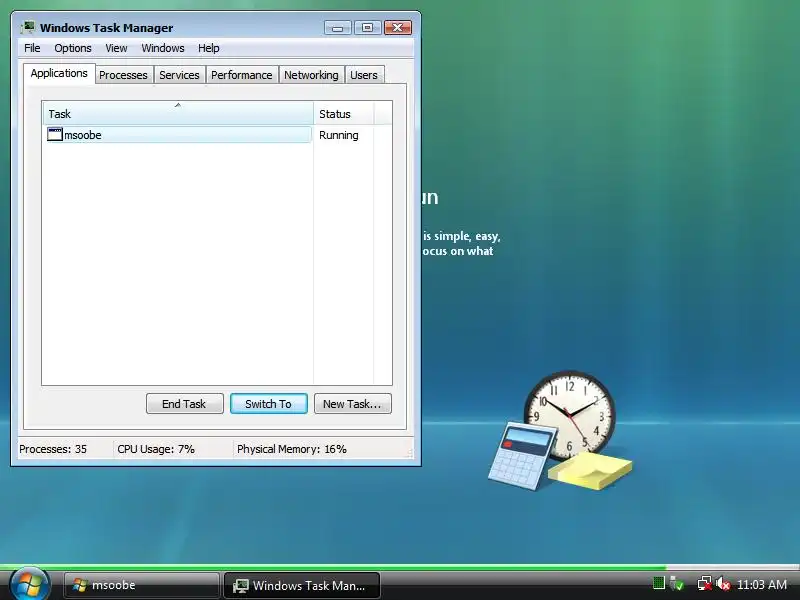Image resolution: width=800 pixels, height=600 pixels.
Task: Open the Windows Start orb
Action: coord(29,585)
